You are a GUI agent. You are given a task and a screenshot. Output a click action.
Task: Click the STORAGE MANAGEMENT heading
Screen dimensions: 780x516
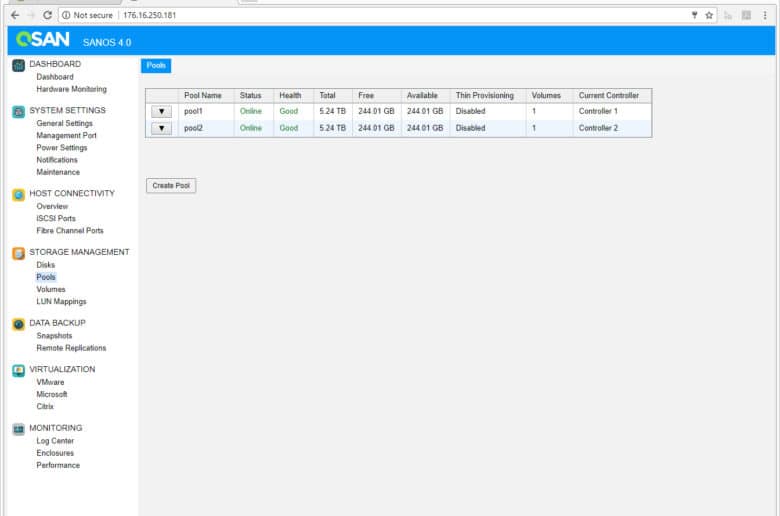pyautogui.click(x=79, y=252)
